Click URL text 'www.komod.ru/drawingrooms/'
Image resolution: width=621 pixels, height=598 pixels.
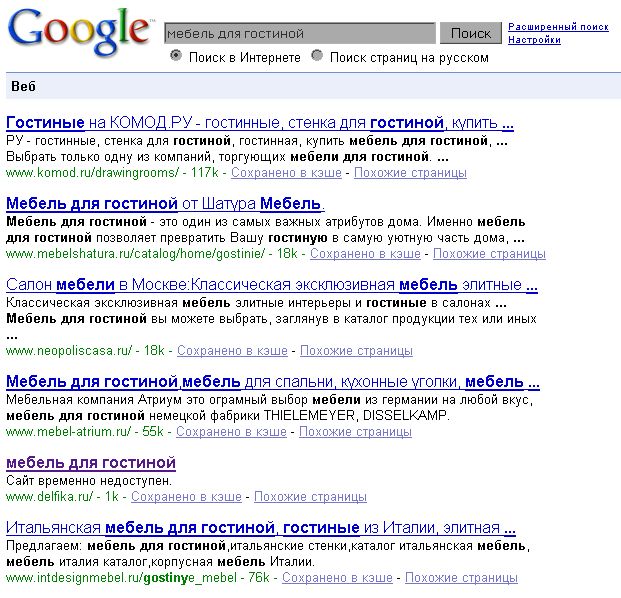92,173
